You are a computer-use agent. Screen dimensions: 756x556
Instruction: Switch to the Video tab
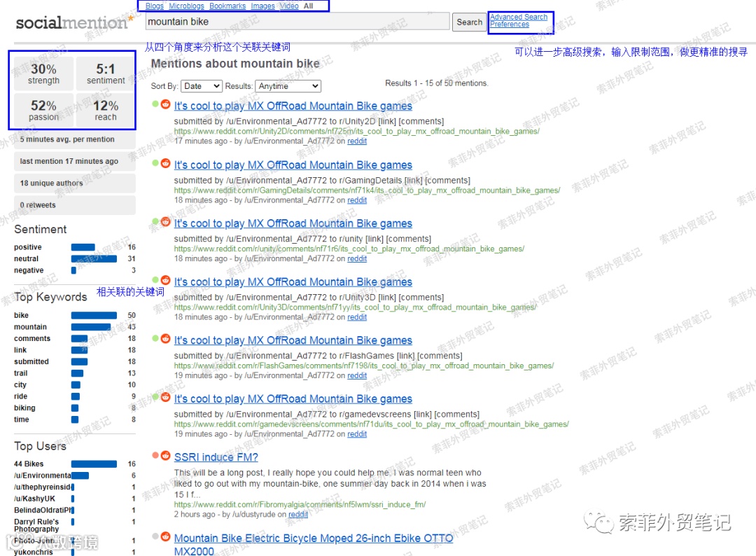(x=289, y=6)
